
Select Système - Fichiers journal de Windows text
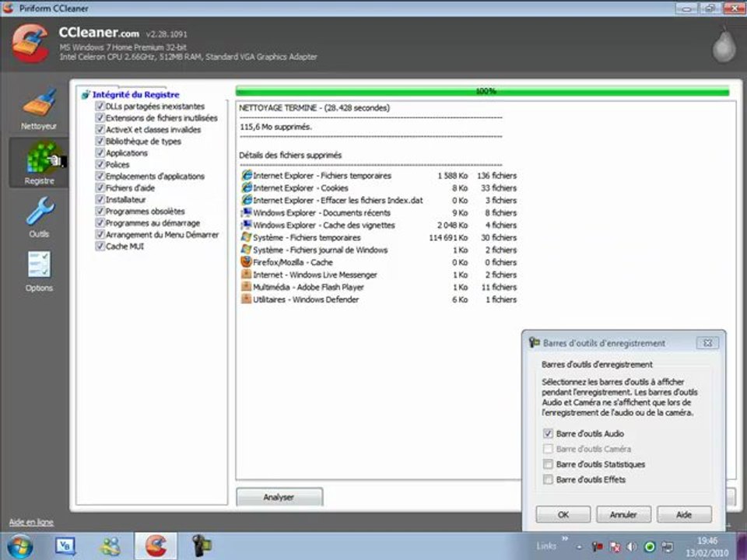click(x=320, y=250)
